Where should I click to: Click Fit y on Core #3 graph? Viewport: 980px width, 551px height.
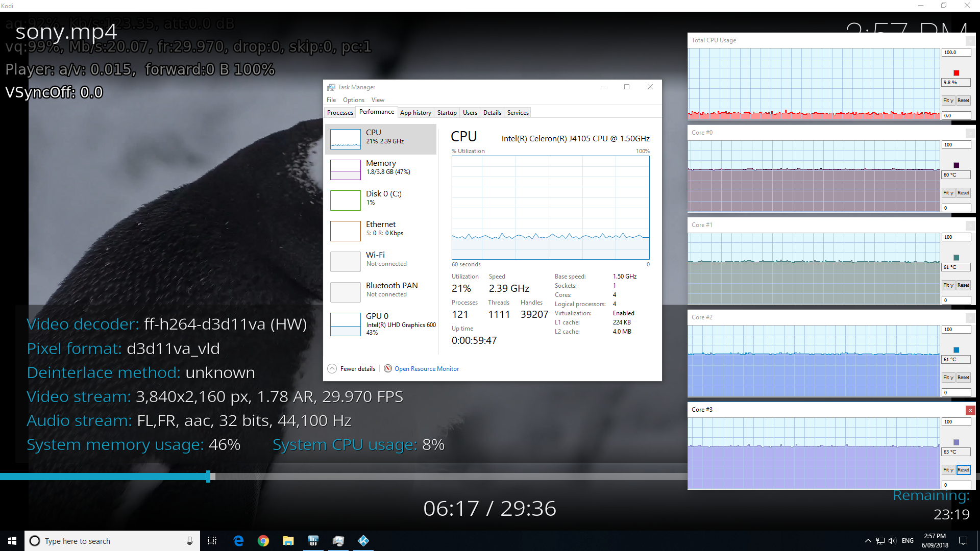click(948, 470)
